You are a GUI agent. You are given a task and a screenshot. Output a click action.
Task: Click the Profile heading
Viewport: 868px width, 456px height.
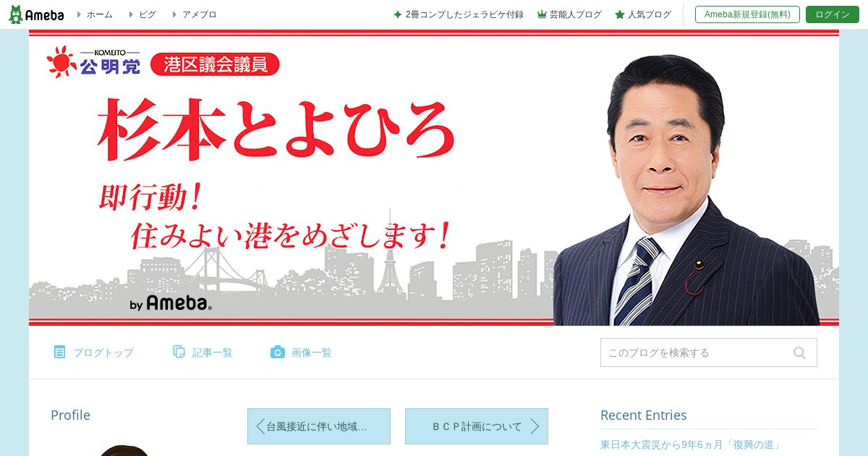[x=70, y=415]
